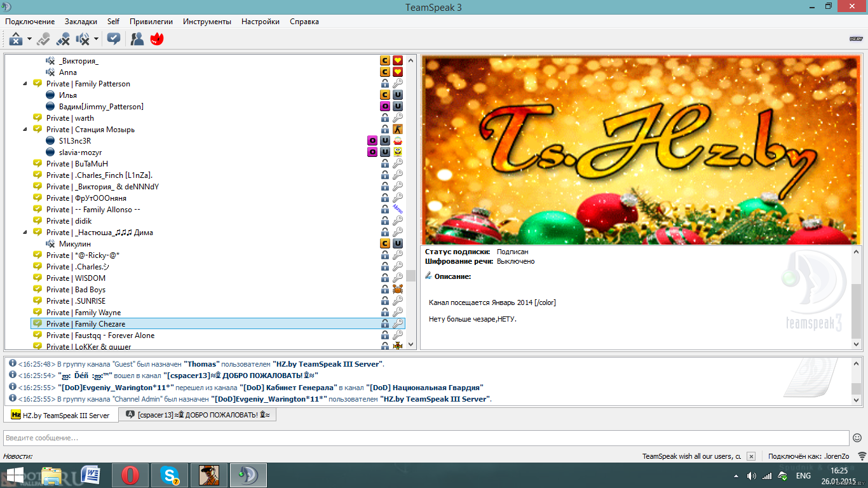Select Private | ФрУтОООняня channel
The image size is (868, 488).
pos(86,198)
